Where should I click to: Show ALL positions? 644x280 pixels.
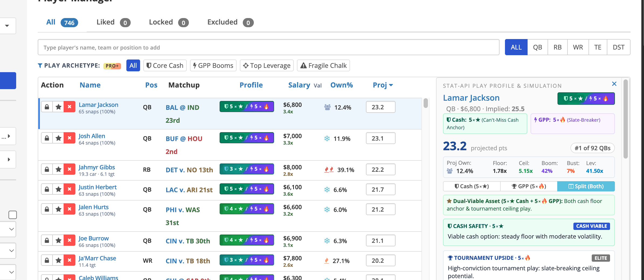pyautogui.click(x=516, y=47)
